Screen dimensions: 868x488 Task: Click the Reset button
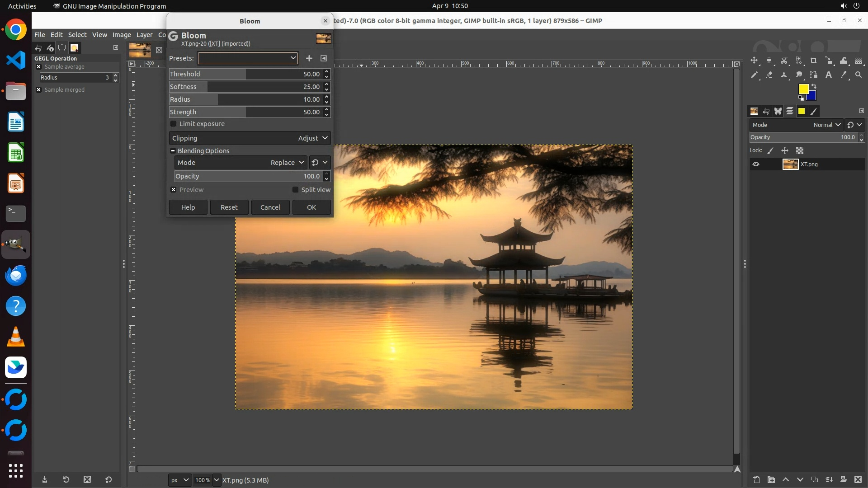click(229, 207)
